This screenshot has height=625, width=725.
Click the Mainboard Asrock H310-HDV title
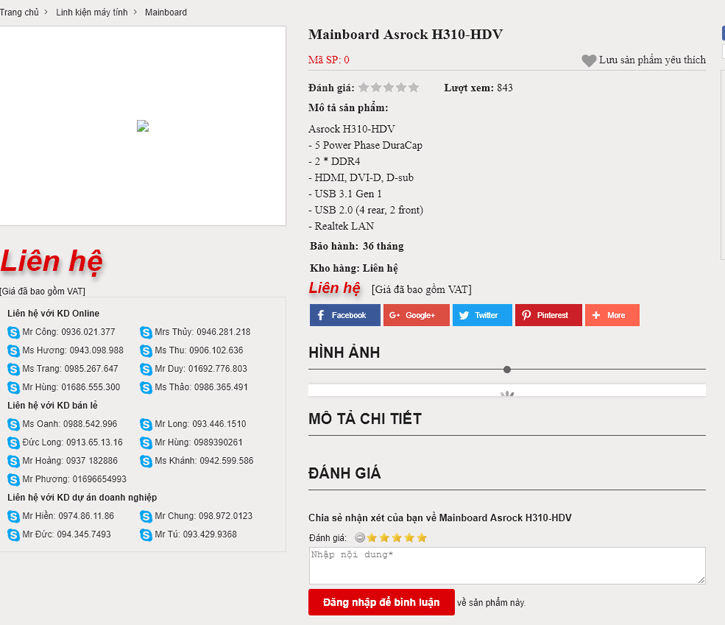[x=406, y=35]
